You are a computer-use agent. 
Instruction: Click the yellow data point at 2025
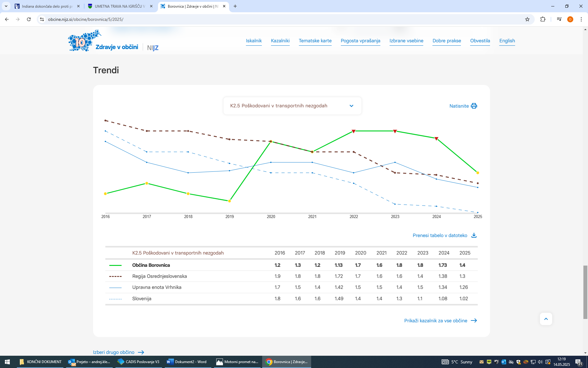(x=477, y=173)
